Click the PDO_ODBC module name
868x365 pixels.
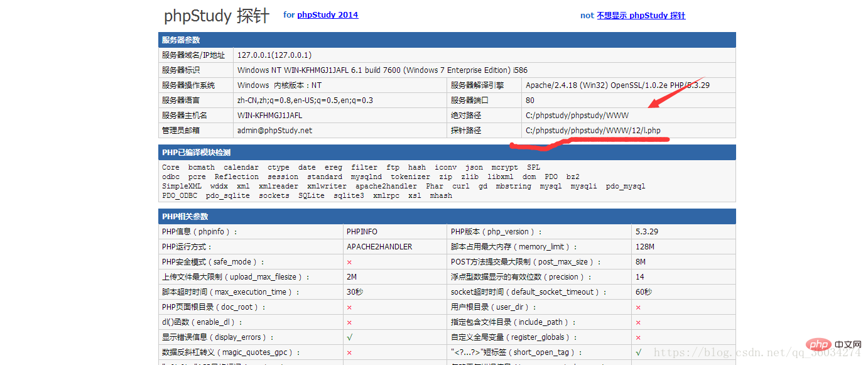point(180,196)
